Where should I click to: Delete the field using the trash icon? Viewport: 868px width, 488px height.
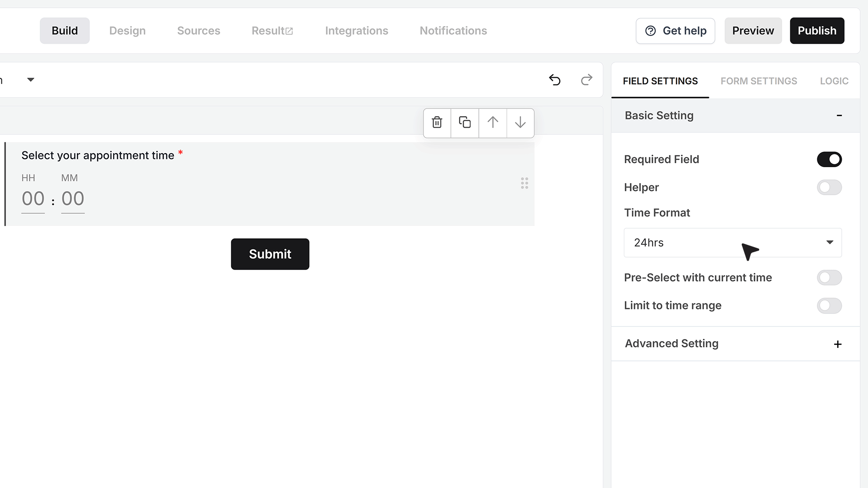pyautogui.click(x=437, y=122)
